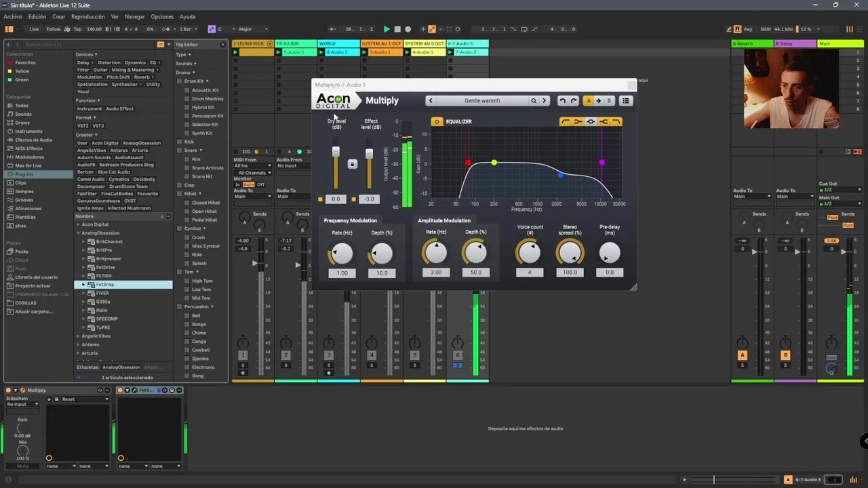Open the Sounds category in browser
The height and width of the screenshot is (488, 868).
(23, 114)
